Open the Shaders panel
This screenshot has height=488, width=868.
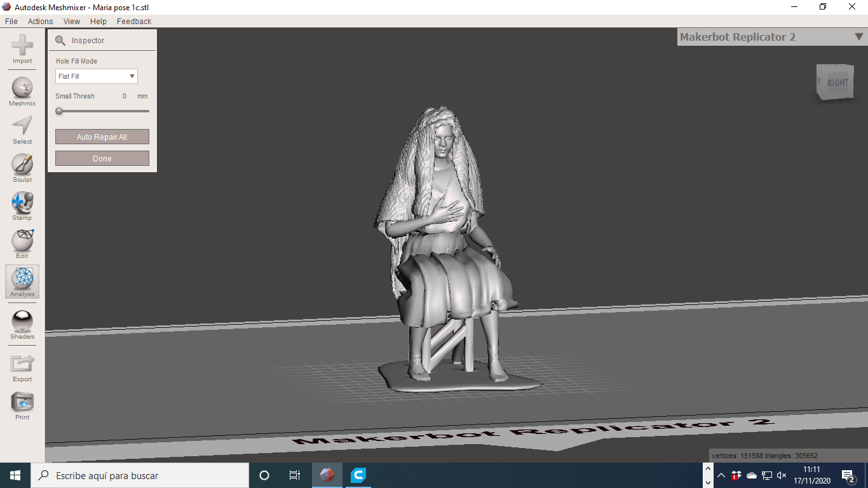22,321
